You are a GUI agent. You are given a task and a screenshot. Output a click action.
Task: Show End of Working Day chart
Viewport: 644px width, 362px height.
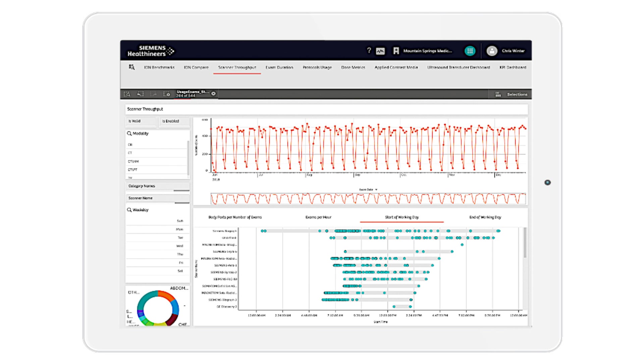click(485, 217)
